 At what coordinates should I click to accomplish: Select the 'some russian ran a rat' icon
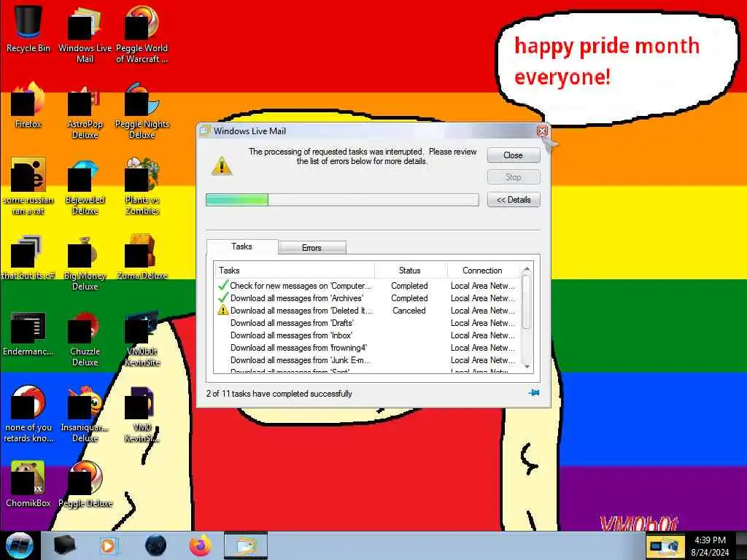click(28, 186)
